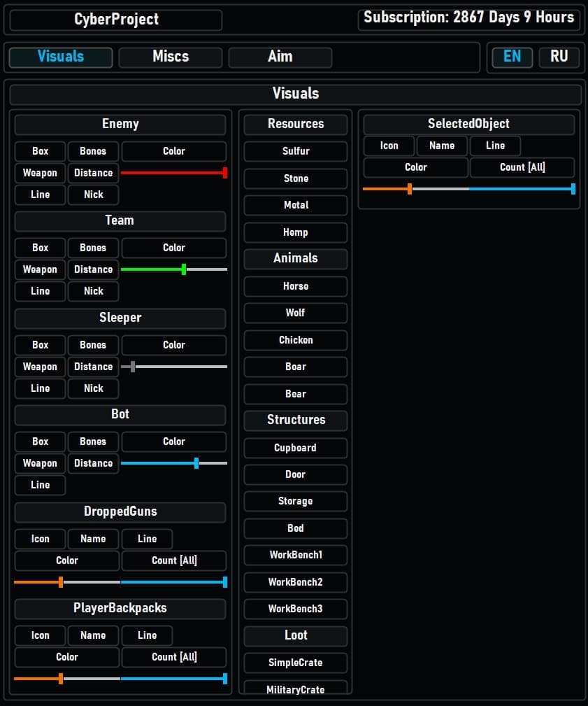Open the Enemy Color picker
Image resolution: width=588 pixels, height=706 pixels.
(x=174, y=151)
